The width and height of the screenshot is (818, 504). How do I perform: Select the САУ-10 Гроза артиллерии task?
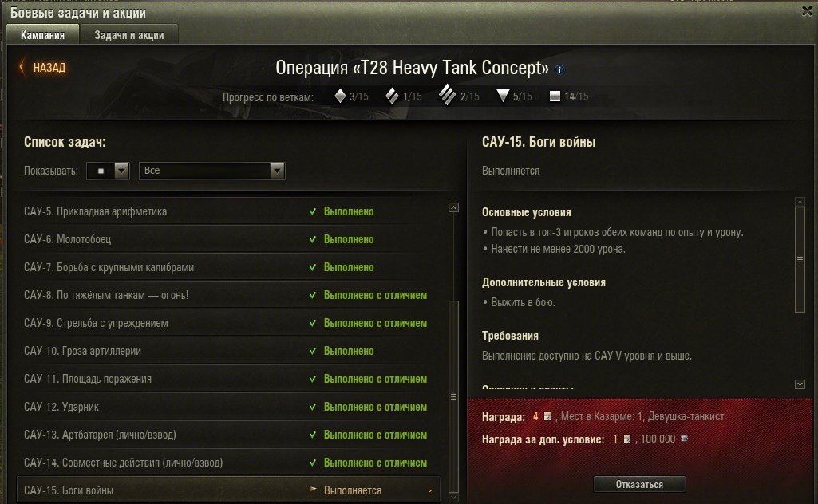point(228,351)
